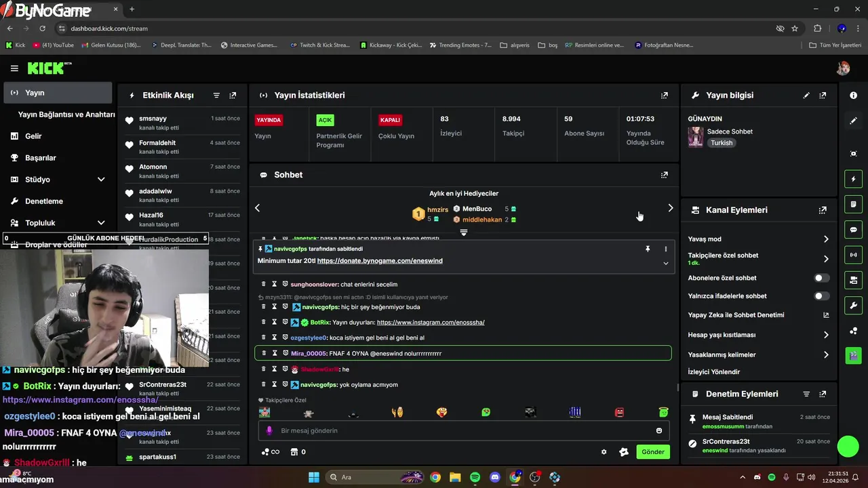Pop out the Etkinlik Akışı panel

tap(233, 96)
